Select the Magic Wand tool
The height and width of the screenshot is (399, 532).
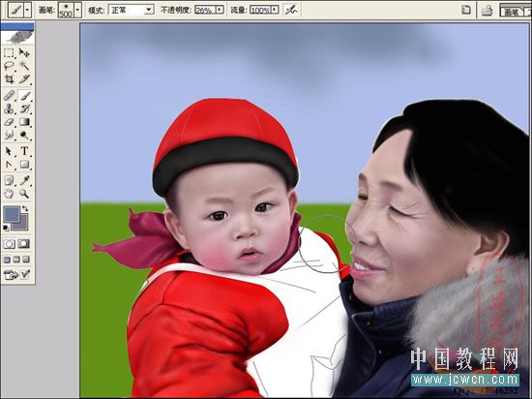(24, 66)
